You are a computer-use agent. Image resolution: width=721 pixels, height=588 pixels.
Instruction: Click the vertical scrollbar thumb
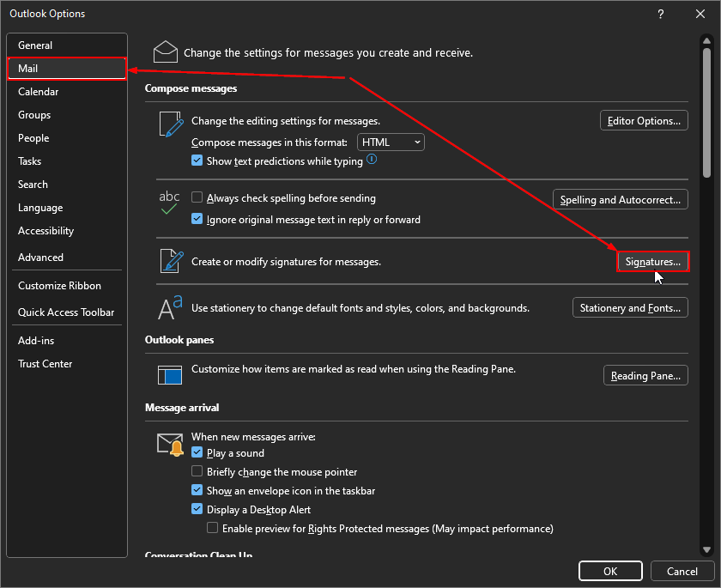[x=706, y=112]
